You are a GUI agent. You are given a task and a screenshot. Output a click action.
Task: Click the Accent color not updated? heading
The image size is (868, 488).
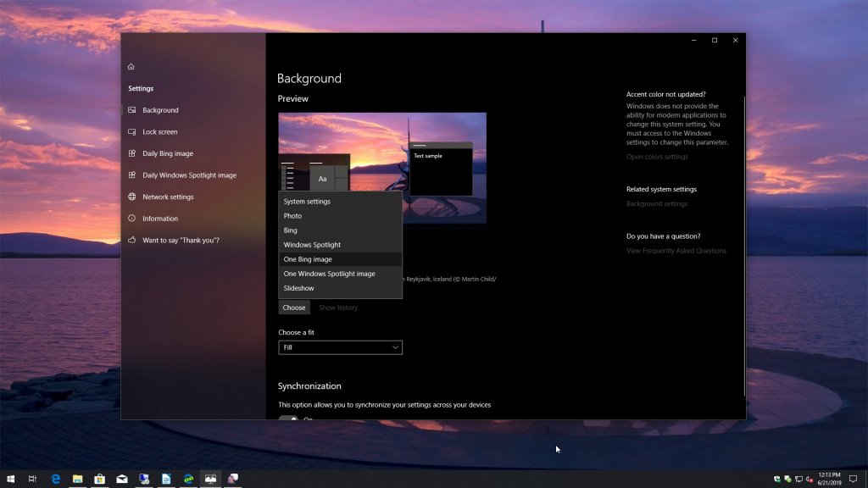click(x=665, y=94)
